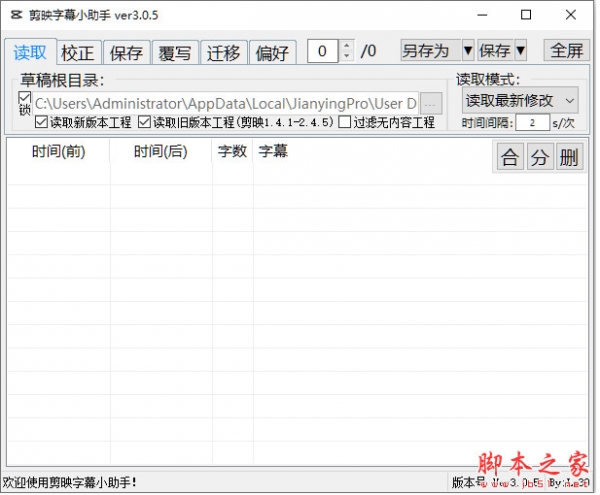
Task: Click the 全屏 fullscreen button
Action: pos(568,51)
